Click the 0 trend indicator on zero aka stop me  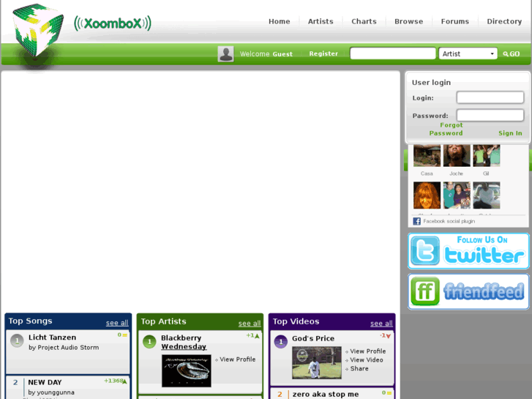(387, 393)
